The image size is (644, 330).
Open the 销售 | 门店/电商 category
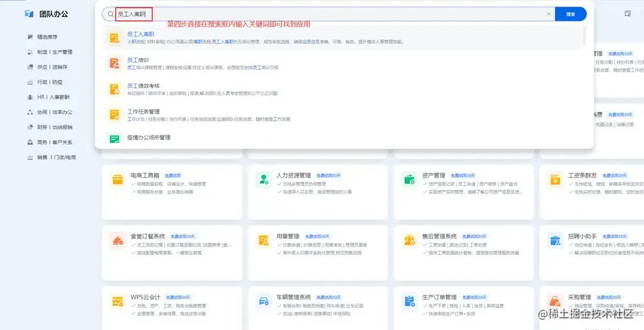(x=57, y=157)
